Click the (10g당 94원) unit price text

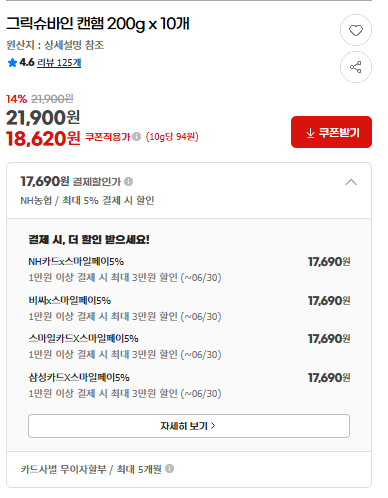click(172, 137)
